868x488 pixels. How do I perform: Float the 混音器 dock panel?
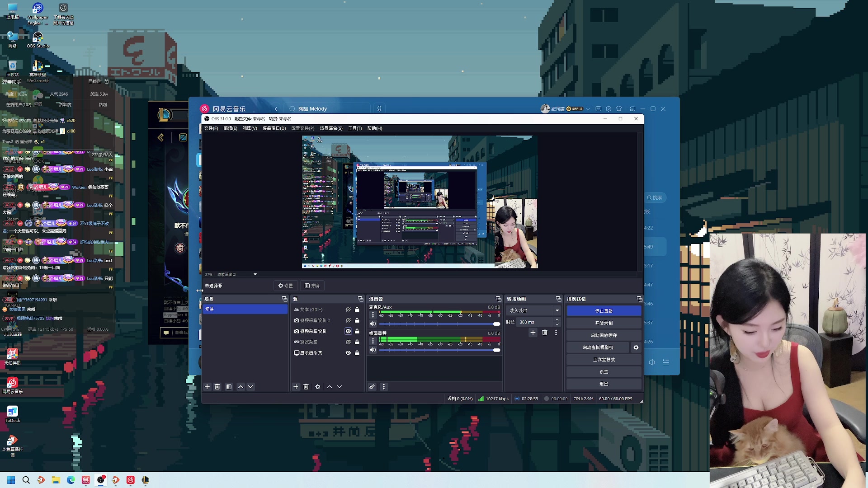click(x=498, y=299)
